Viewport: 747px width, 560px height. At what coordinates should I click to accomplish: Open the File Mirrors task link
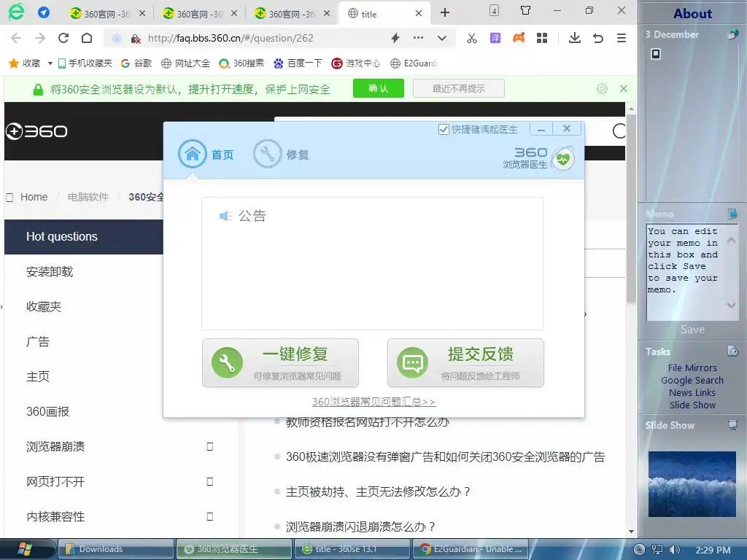click(x=692, y=367)
